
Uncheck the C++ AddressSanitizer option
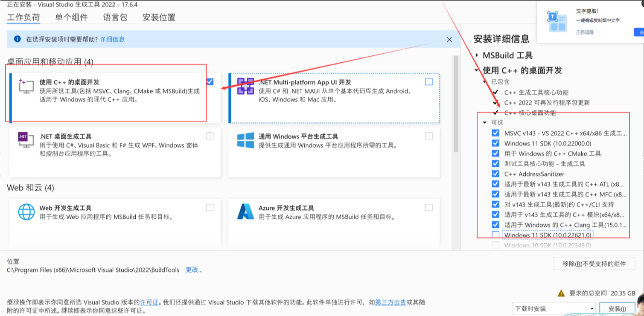(495, 174)
